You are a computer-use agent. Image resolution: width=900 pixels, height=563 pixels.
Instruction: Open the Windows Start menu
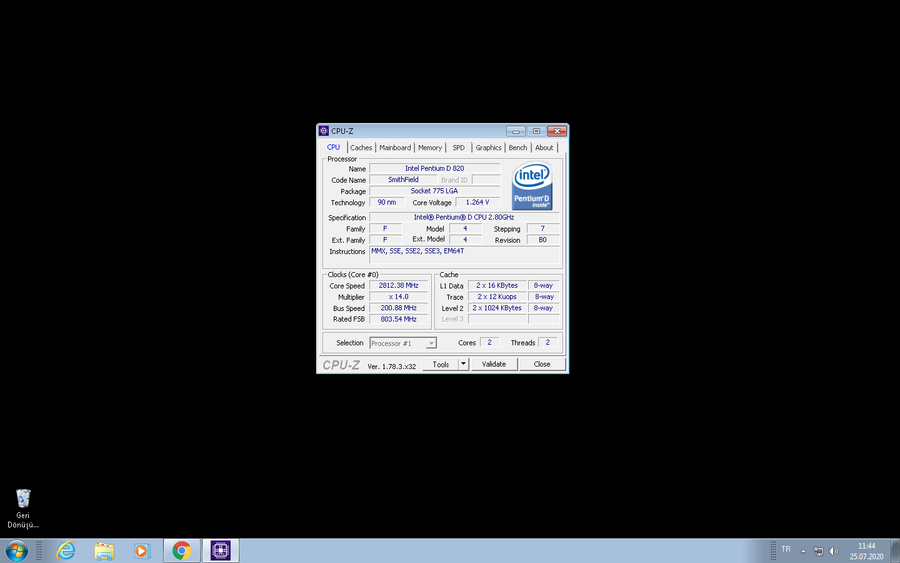point(16,551)
